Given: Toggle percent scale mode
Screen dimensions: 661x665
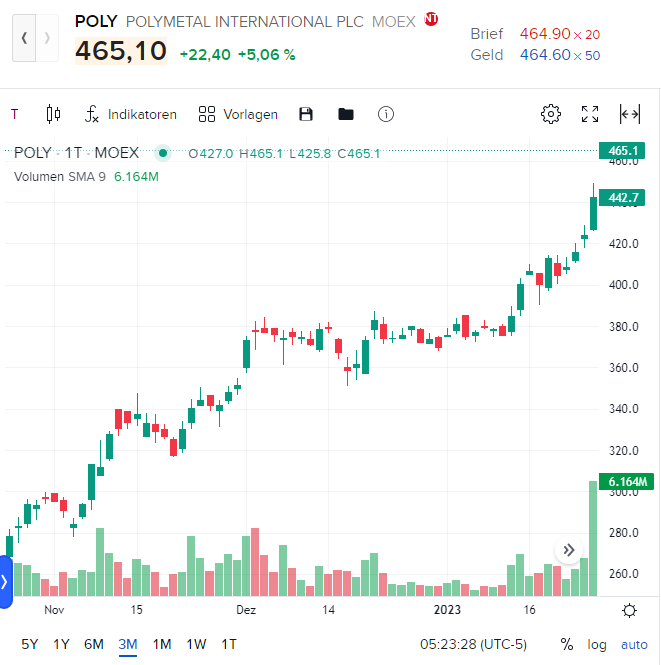Looking at the screenshot, I should [567, 644].
